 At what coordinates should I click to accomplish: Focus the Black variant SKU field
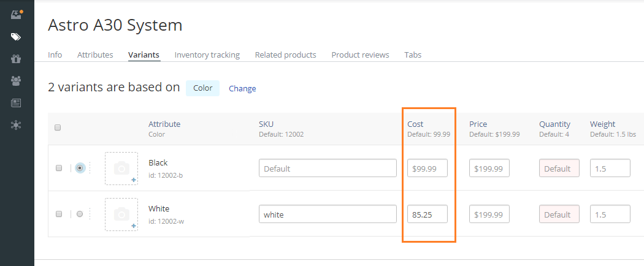(328, 169)
